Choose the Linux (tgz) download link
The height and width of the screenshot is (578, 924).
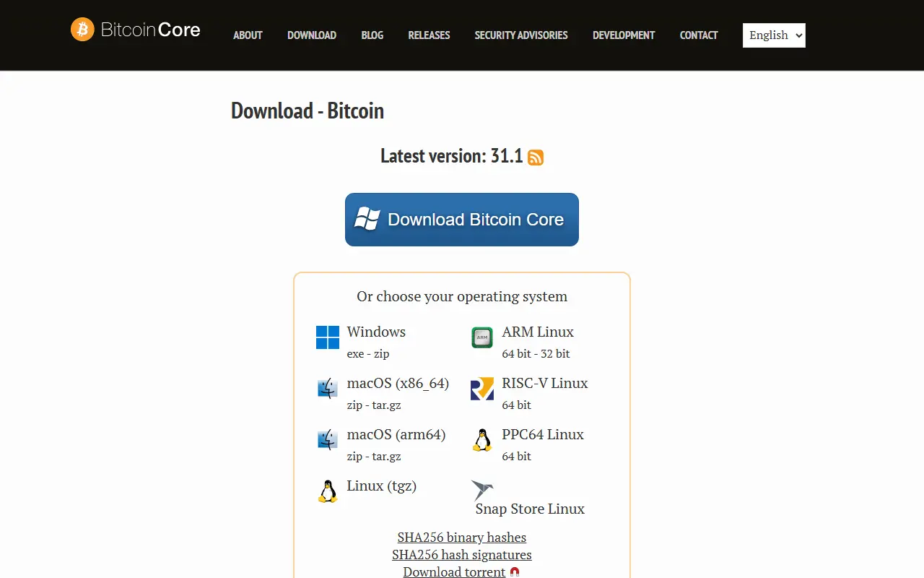click(382, 486)
